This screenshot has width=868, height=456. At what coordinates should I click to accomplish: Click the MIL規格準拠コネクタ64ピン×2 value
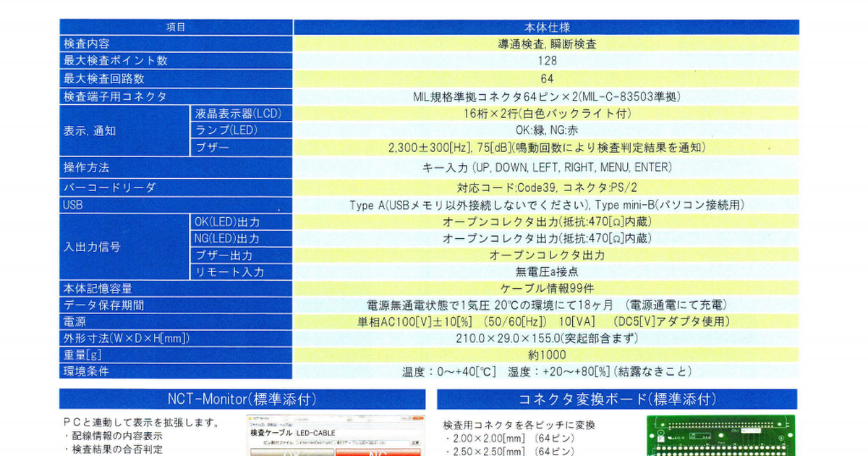(547, 96)
